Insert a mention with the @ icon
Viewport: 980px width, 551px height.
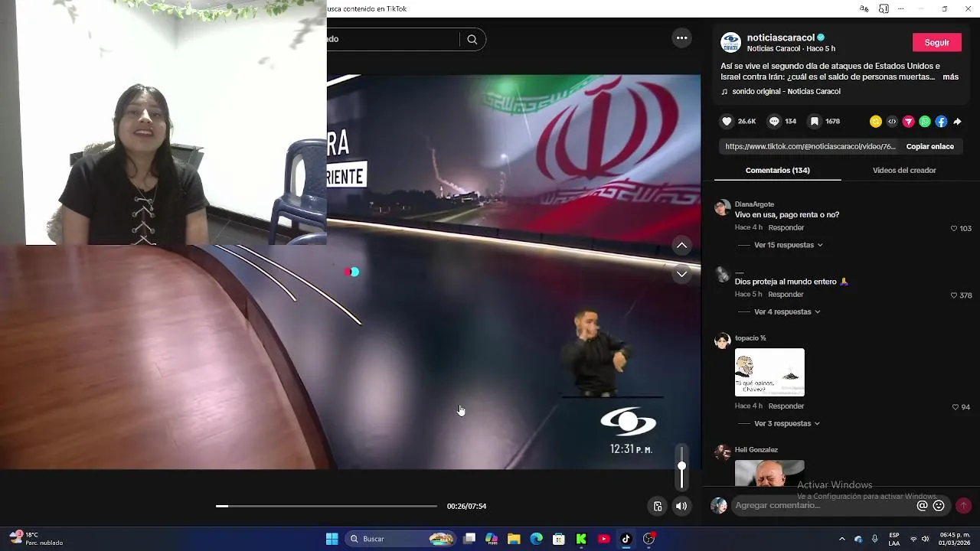tap(922, 506)
